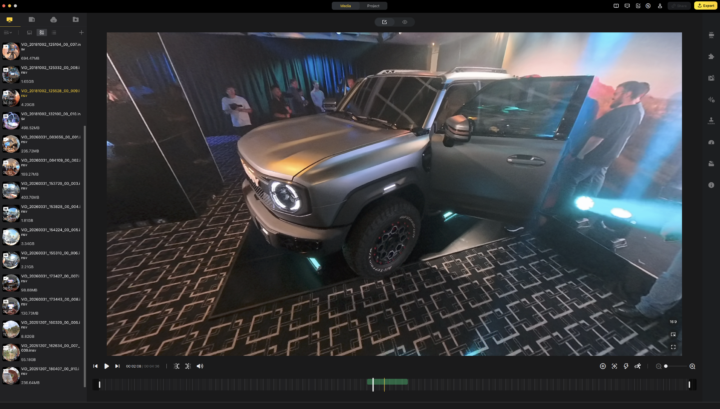Open the second media panel tab icon
Viewport: 720px width, 409px height.
pyautogui.click(x=32, y=20)
